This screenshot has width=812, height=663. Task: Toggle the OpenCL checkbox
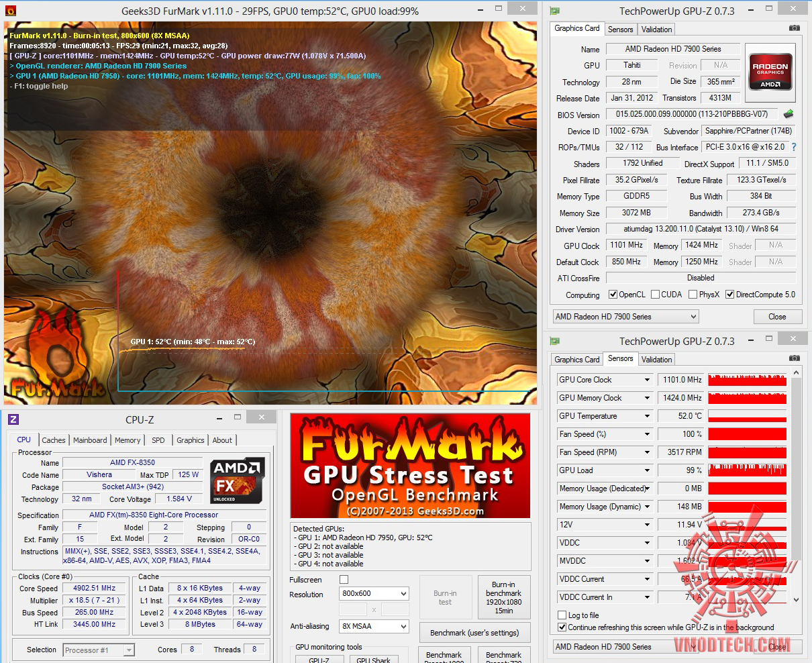613,295
